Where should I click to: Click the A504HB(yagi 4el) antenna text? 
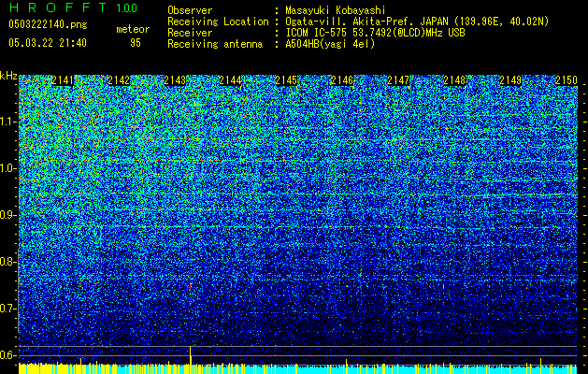[329, 43]
